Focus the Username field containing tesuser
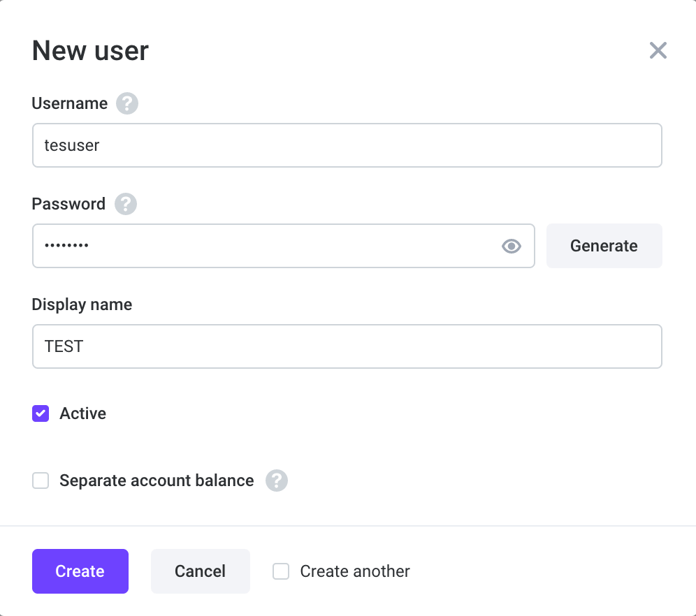 click(x=347, y=145)
